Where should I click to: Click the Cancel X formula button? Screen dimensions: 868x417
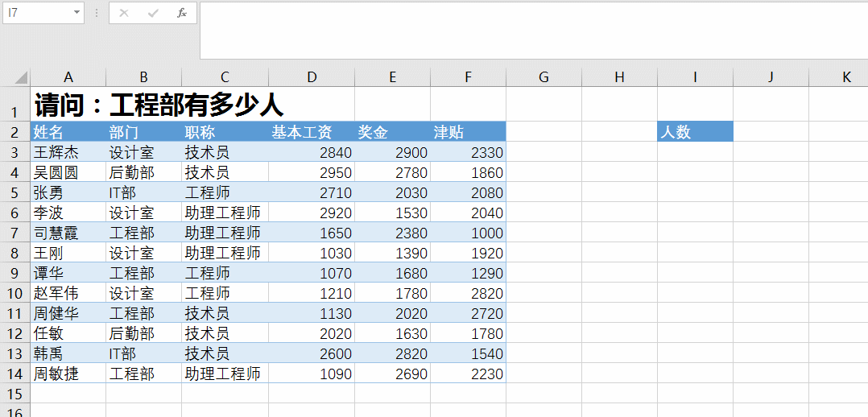[x=124, y=13]
